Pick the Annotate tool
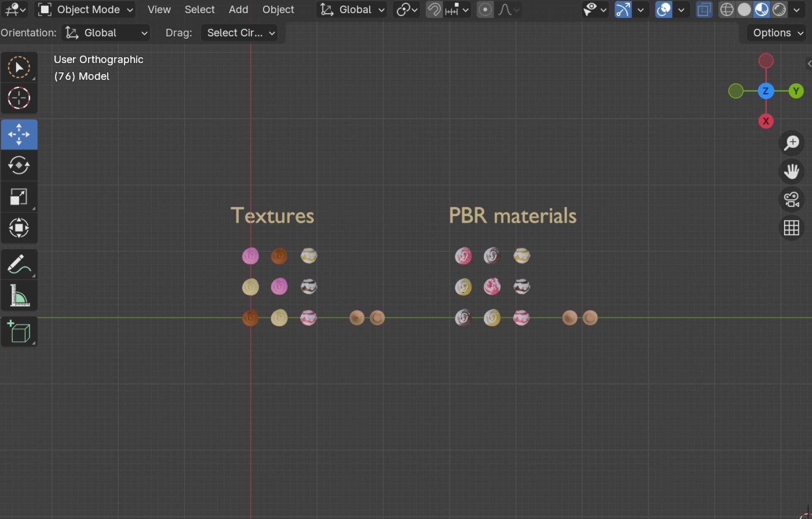 tap(19, 265)
